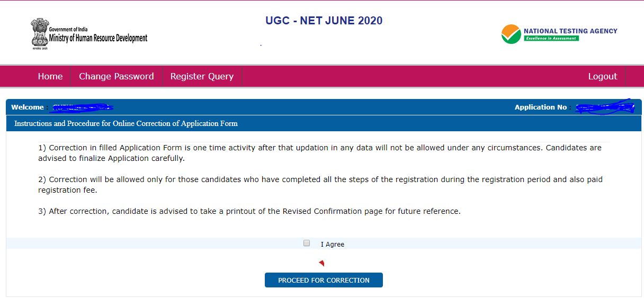Click the Government of India emblem
The height and width of the screenshot is (298, 644).
(x=39, y=33)
